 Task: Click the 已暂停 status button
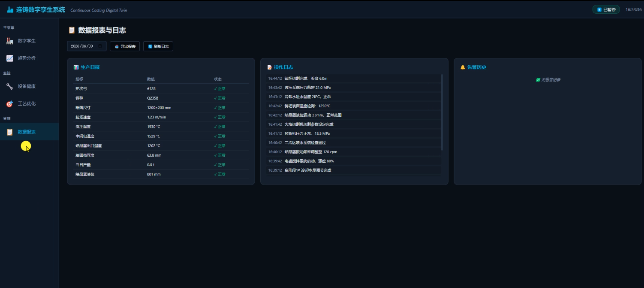tap(606, 9)
